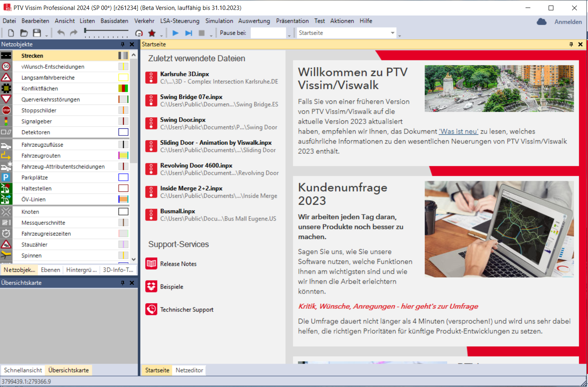Open the Startseite layout dropdown
This screenshot has width=588, height=387.
pyautogui.click(x=393, y=33)
